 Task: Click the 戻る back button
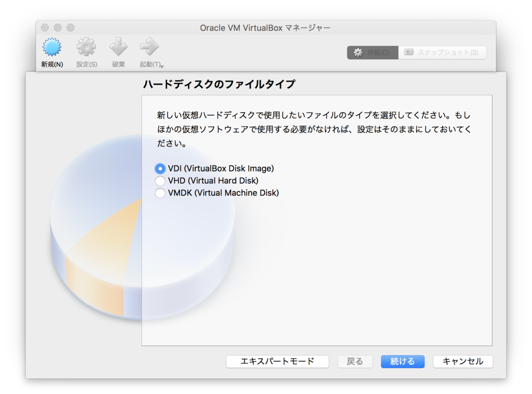[x=355, y=361]
